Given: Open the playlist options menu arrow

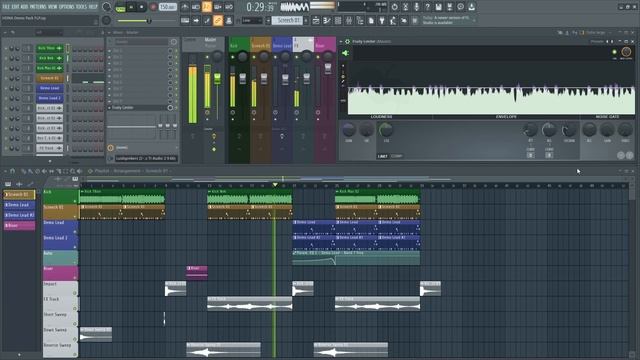Looking at the screenshot, I should pyautogui.click(x=6, y=171).
